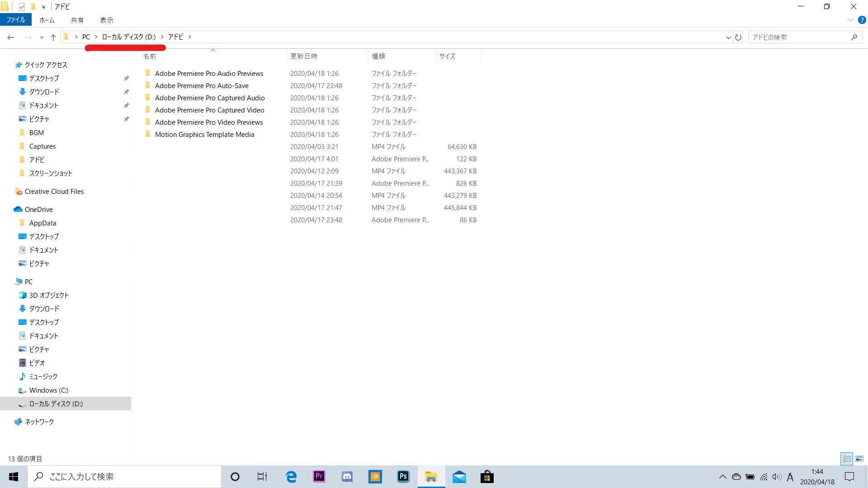Switch to details view layout

[x=847, y=459]
